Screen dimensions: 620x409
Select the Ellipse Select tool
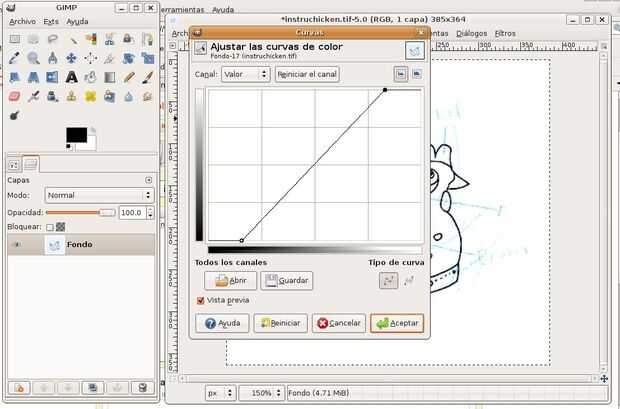point(33,39)
